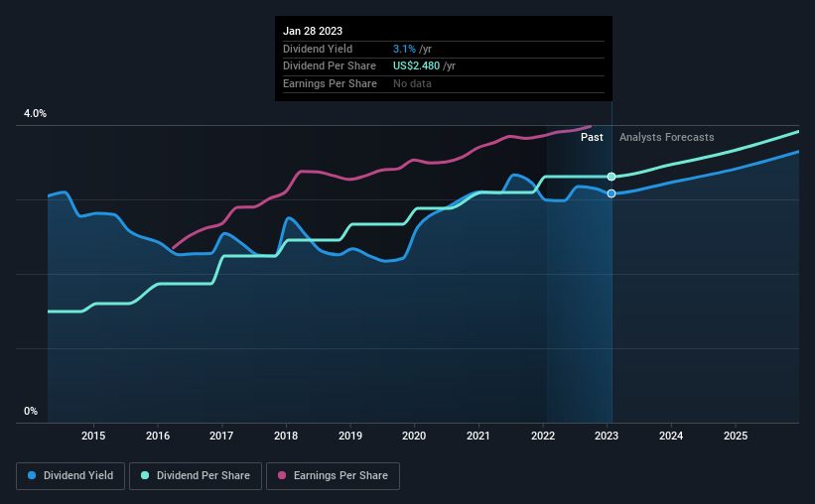Click the 2015 x-axis label

[x=93, y=436]
